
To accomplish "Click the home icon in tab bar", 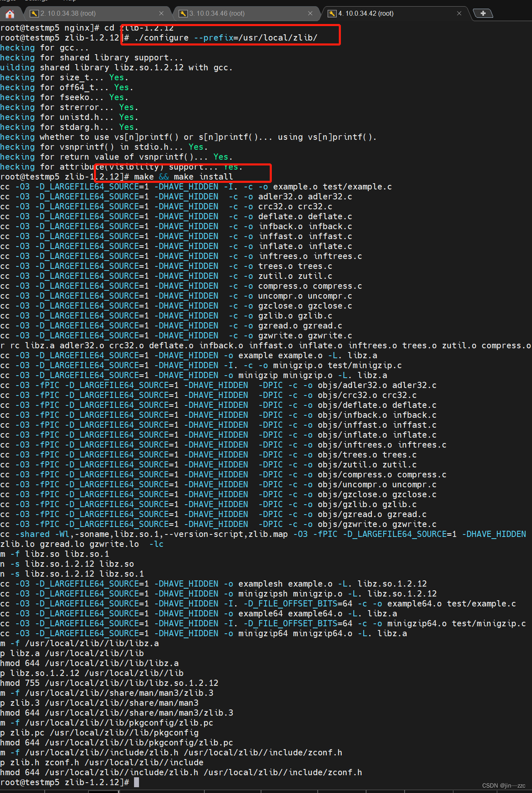I will click(10, 14).
